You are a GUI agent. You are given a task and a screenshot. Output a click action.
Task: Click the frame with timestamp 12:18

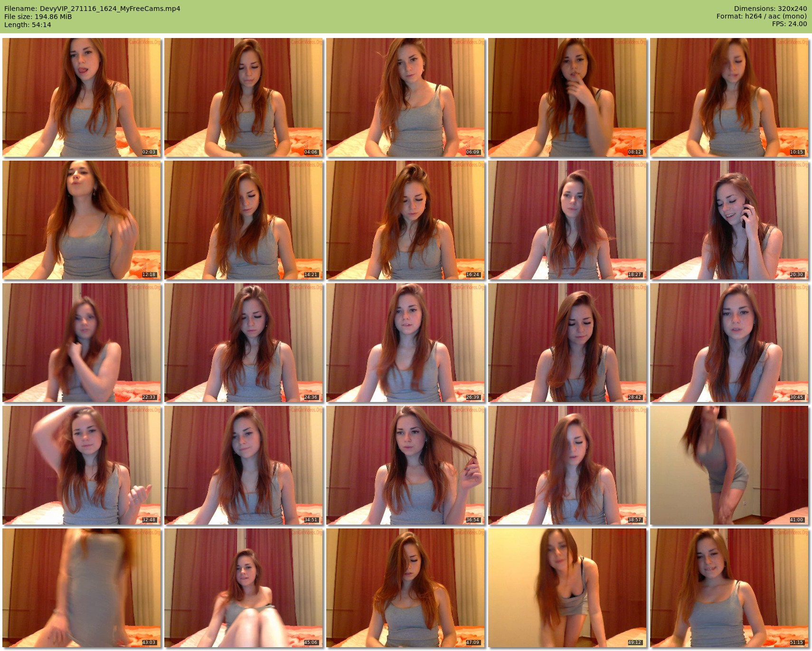point(82,220)
